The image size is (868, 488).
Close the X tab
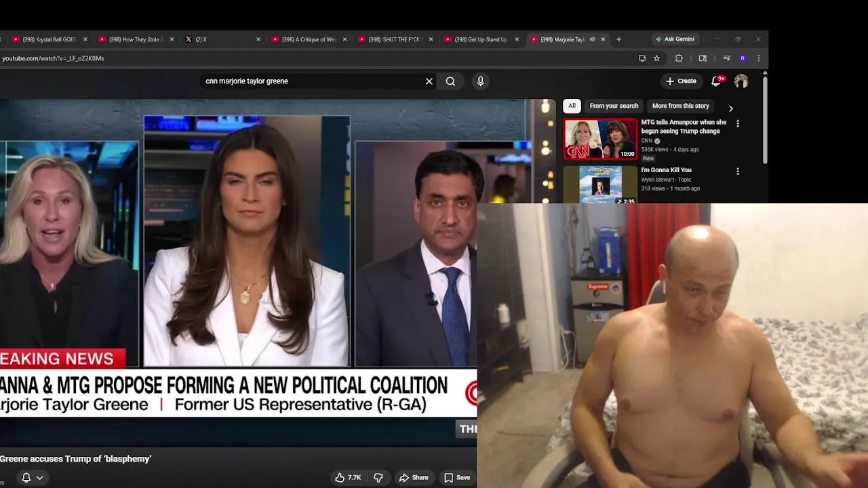258,39
